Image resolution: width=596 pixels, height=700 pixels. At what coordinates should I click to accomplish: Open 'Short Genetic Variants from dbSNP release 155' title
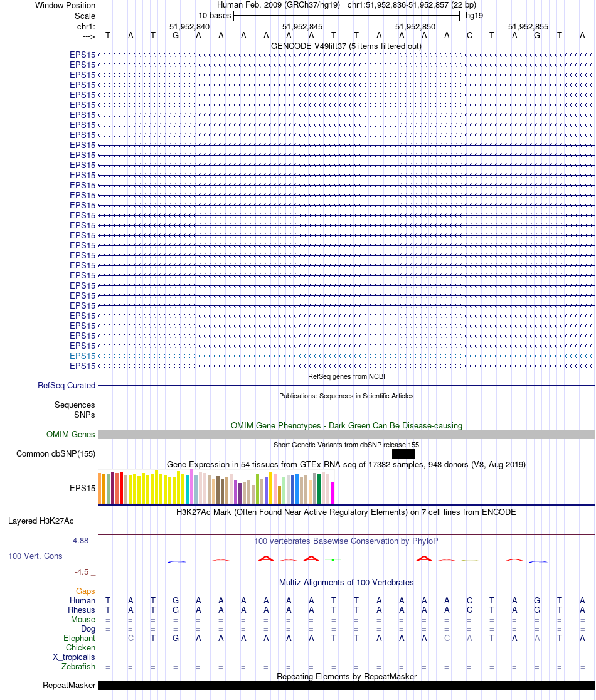[346, 445]
